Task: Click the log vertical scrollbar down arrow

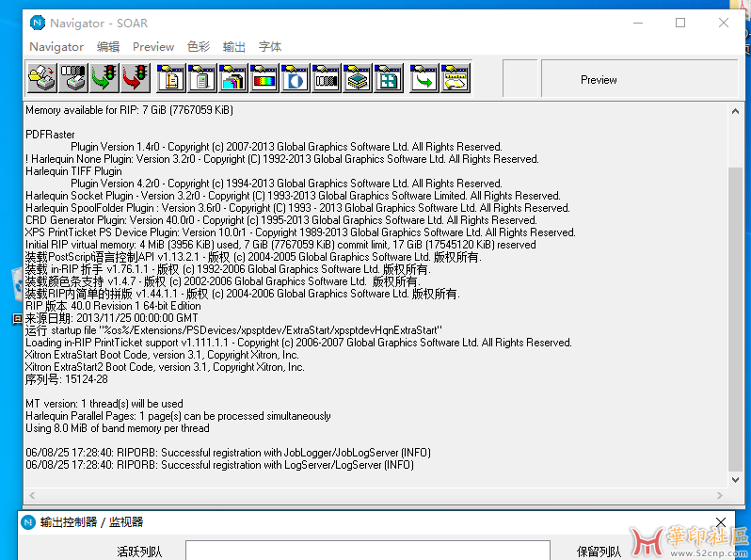Action: [736, 479]
